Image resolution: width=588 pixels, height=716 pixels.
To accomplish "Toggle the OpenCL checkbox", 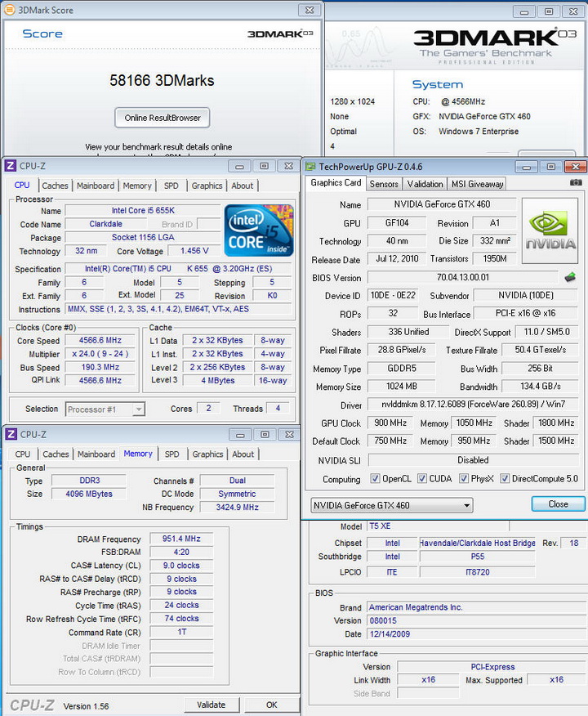I will [375, 478].
